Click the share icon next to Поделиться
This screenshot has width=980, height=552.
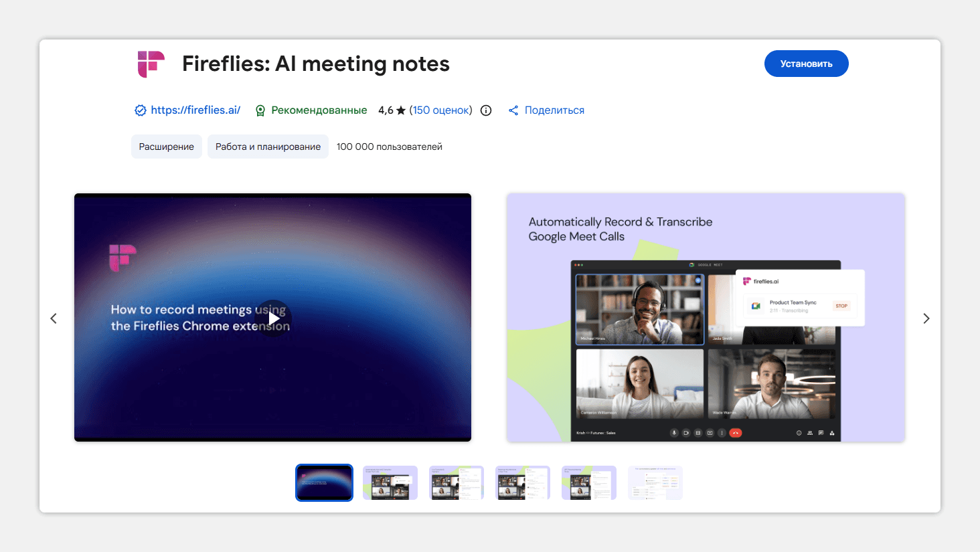point(513,110)
